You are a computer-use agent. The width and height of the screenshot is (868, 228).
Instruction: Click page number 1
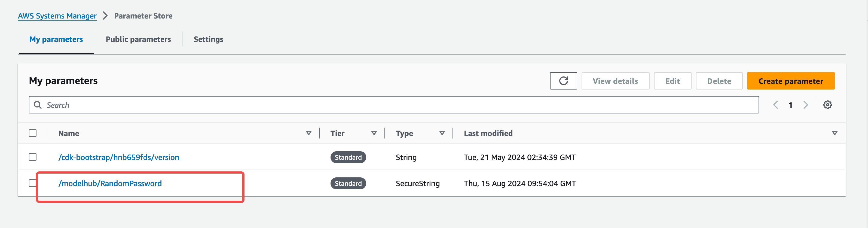pos(790,105)
